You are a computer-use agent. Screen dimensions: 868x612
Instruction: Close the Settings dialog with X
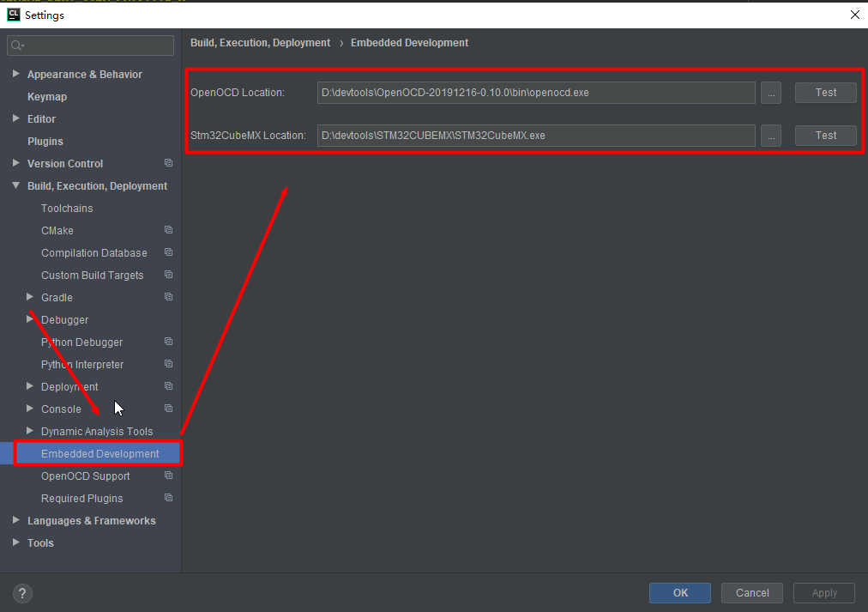coord(855,15)
